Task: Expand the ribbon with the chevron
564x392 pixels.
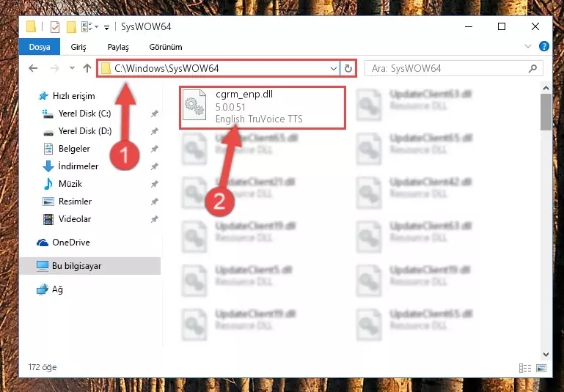Action: 527,46
